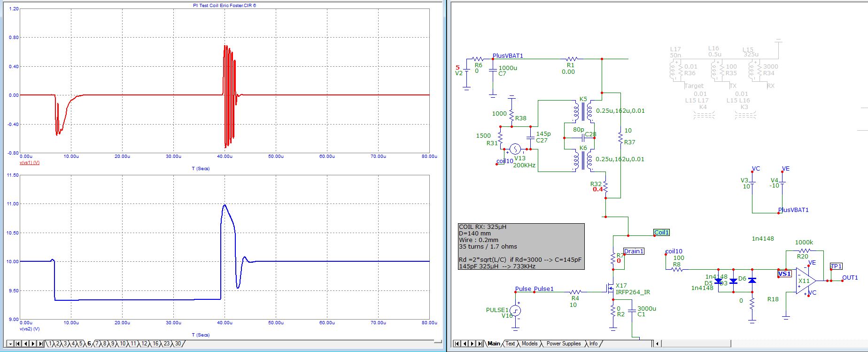Open the Info page tab
Screen dimensions: 868x352
point(594,344)
